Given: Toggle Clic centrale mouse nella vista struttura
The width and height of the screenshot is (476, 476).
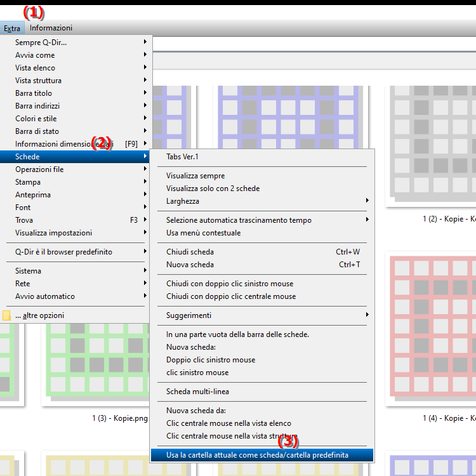Looking at the screenshot, I should (x=262, y=436).
